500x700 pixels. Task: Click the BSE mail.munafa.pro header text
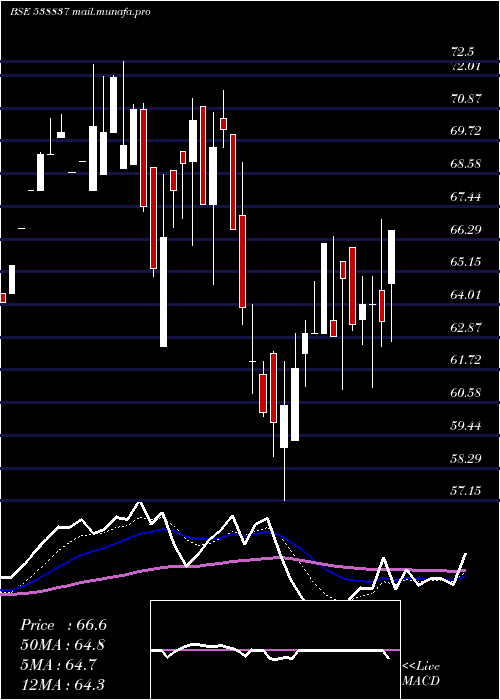pos(80,12)
